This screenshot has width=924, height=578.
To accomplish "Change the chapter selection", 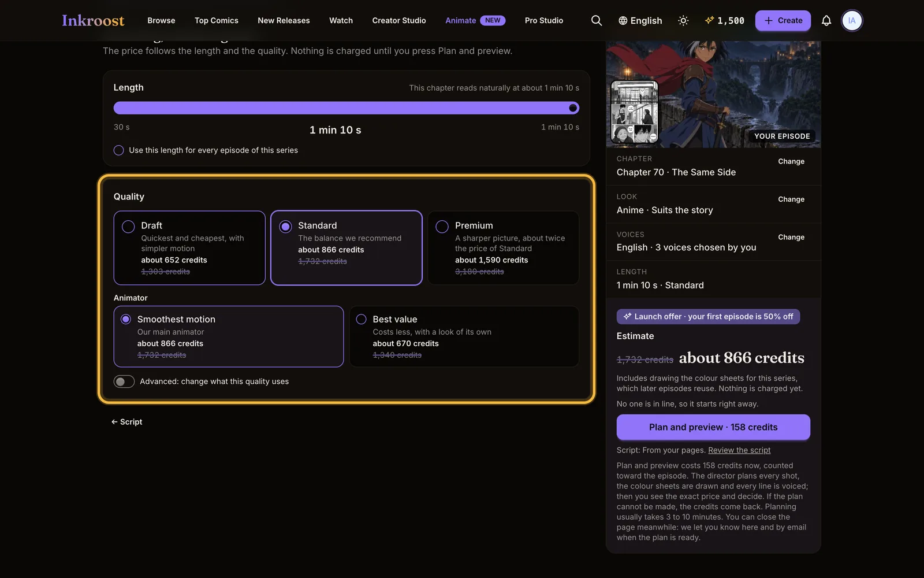I will pyautogui.click(x=791, y=161).
